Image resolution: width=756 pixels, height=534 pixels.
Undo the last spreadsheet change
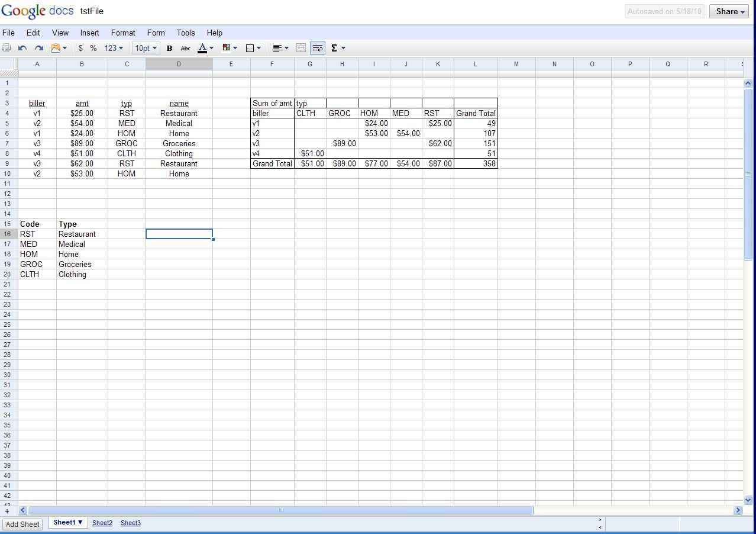(22, 48)
